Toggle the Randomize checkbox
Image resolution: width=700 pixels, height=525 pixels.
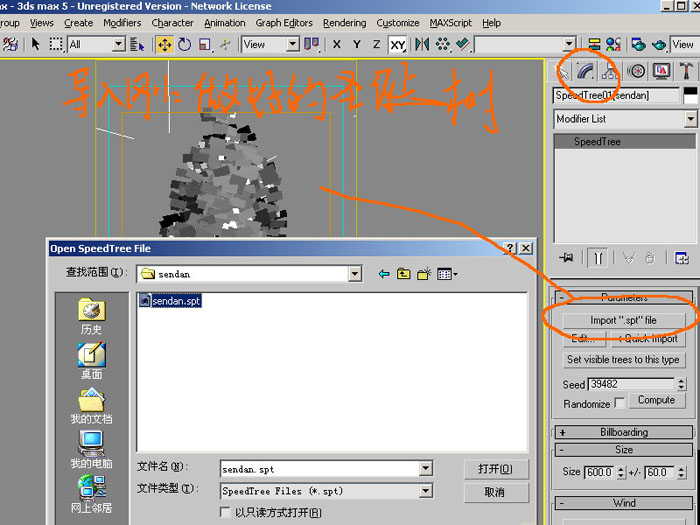tap(619, 403)
